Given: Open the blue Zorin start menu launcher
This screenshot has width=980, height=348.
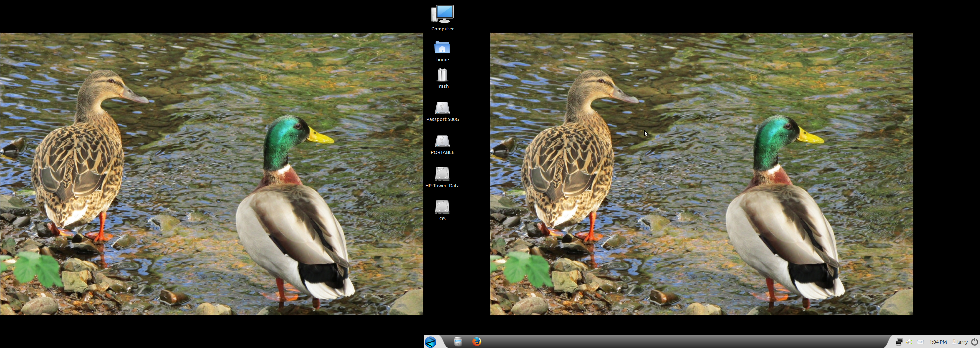Looking at the screenshot, I should click(x=431, y=342).
